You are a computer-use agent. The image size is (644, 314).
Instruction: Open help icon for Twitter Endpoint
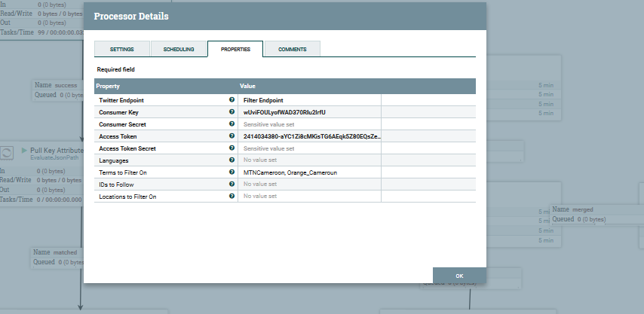tap(232, 99)
